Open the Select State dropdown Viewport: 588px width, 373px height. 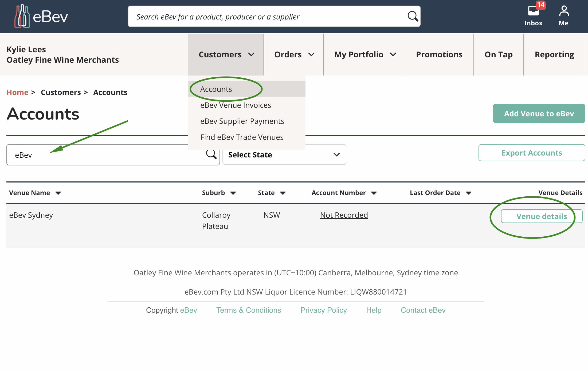[284, 155]
